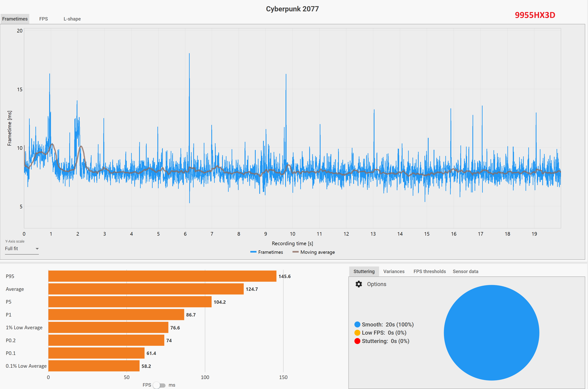Click the blue Smooth legend dot

[x=357, y=324]
